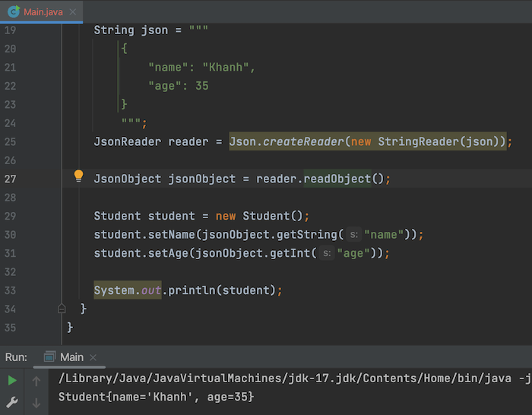Click "Khanh" string in JSON text block
This screenshot has height=415, width=532.
(225, 67)
